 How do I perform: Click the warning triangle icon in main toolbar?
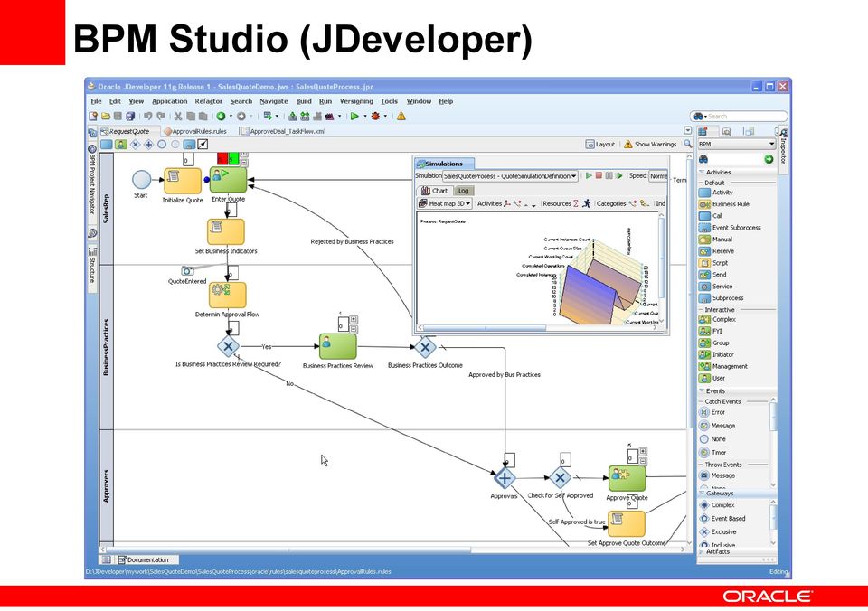point(401,117)
